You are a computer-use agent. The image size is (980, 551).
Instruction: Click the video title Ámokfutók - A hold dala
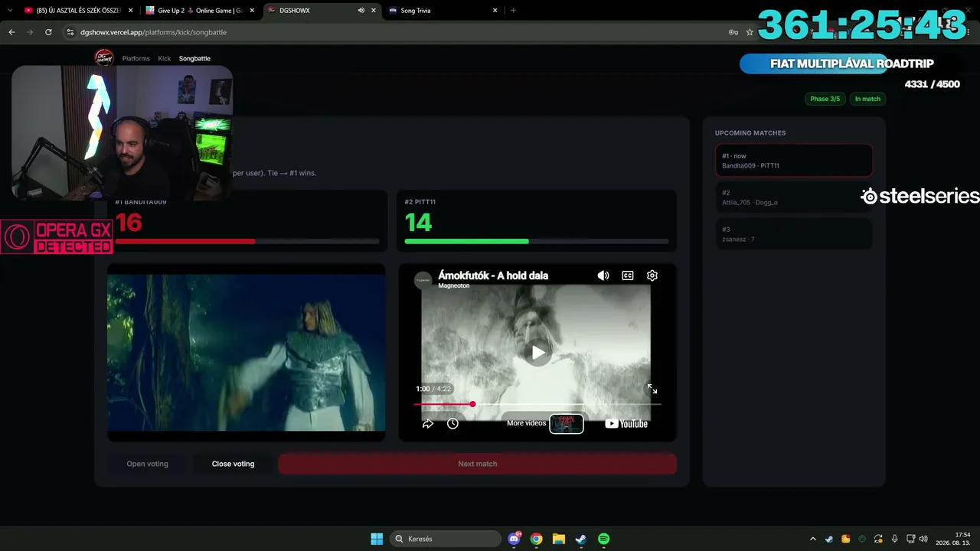point(493,275)
